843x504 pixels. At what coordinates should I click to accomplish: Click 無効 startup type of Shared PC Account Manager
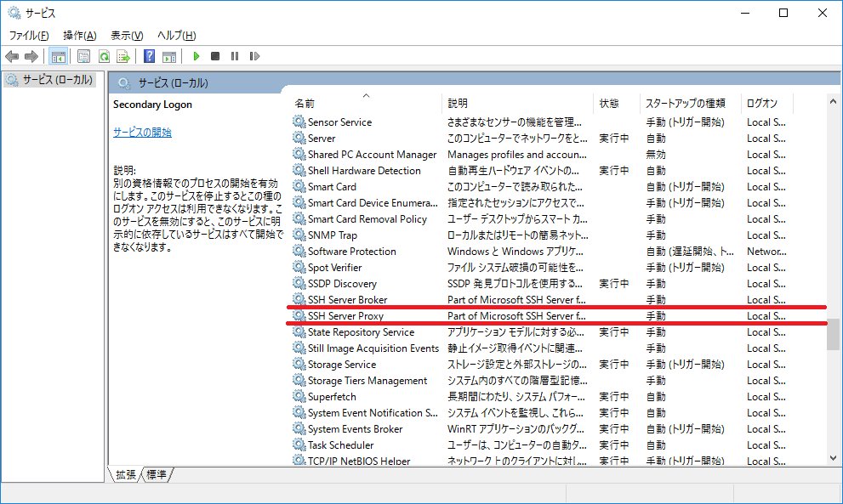point(656,154)
